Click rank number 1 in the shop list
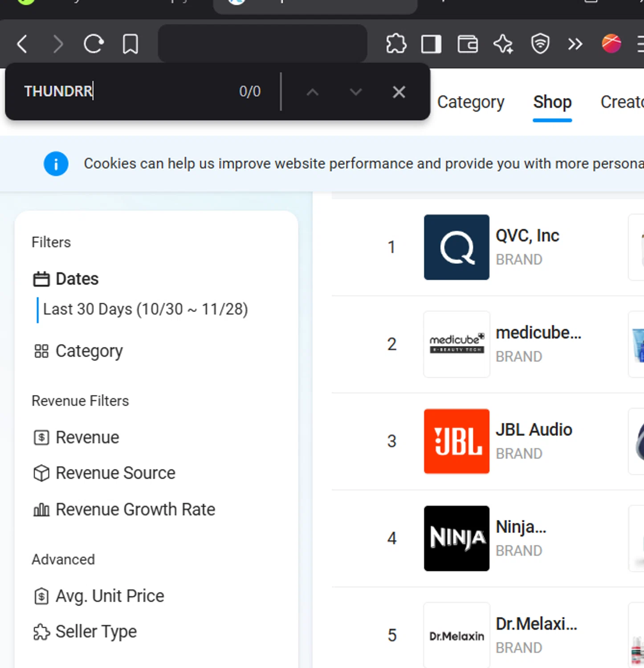644x668 pixels. pos(391,247)
